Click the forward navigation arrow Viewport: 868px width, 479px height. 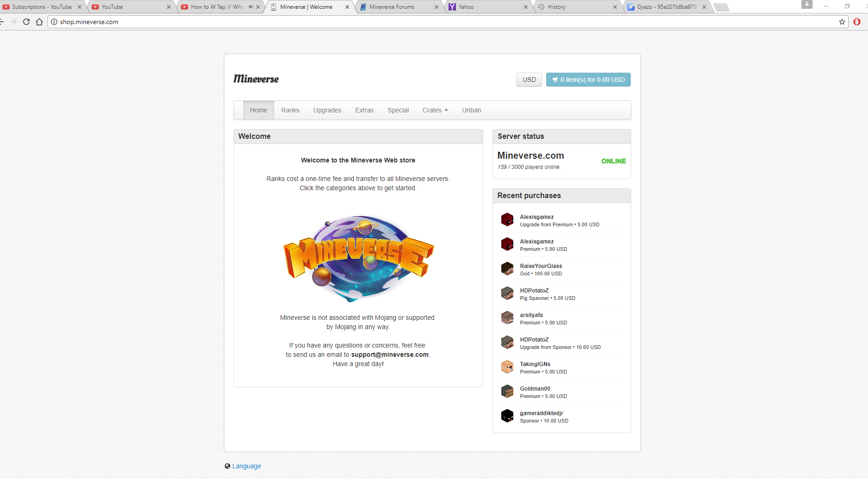13,22
